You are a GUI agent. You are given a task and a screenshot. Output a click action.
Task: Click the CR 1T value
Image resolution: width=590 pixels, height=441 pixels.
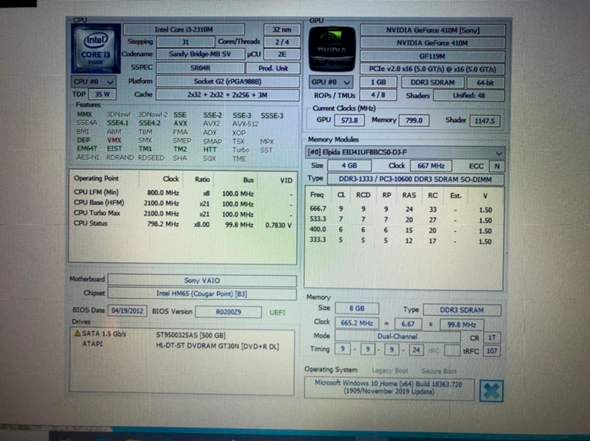(x=492, y=338)
